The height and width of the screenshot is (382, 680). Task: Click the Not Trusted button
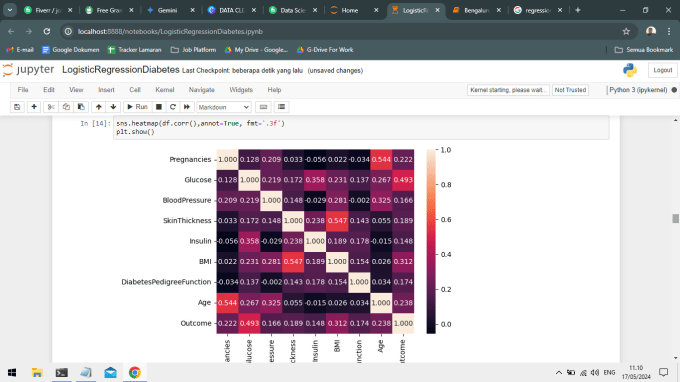coord(570,90)
